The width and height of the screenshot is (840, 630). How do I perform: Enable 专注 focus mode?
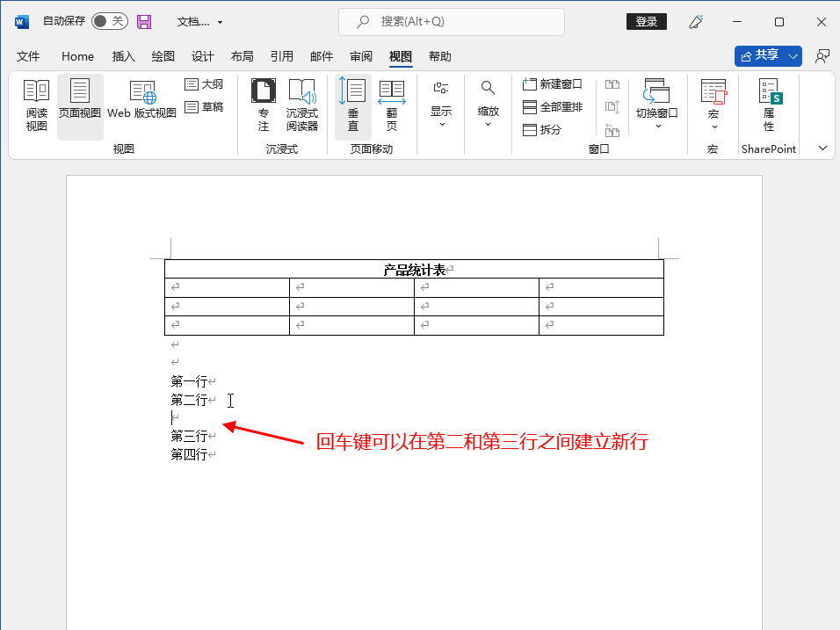[x=263, y=105]
